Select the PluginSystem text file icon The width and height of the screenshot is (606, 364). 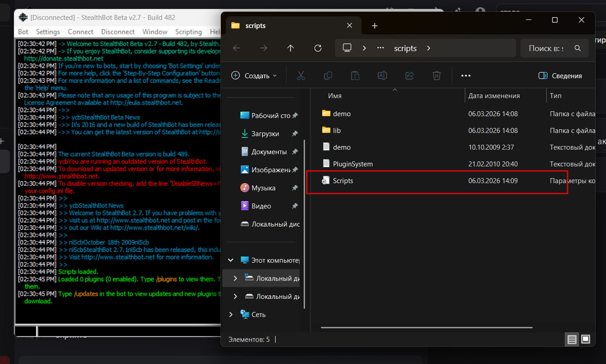326,164
